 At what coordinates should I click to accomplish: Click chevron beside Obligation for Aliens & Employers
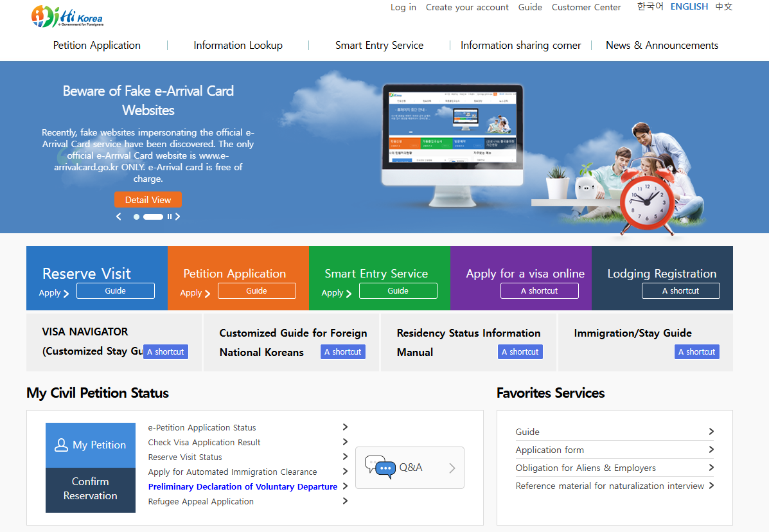(711, 467)
